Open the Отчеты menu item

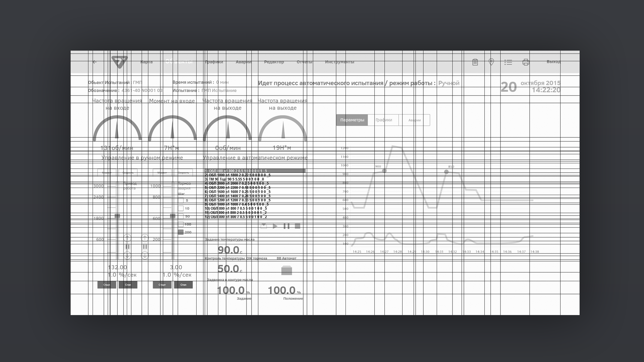coord(304,62)
